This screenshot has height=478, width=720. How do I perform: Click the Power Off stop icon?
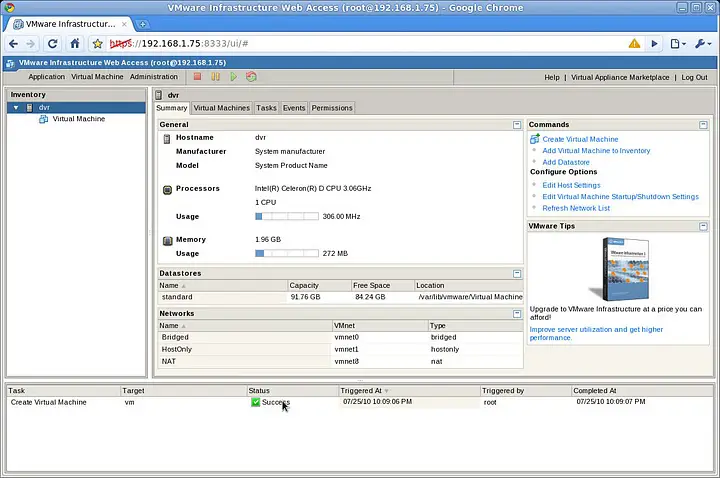pyautogui.click(x=197, y=77)
